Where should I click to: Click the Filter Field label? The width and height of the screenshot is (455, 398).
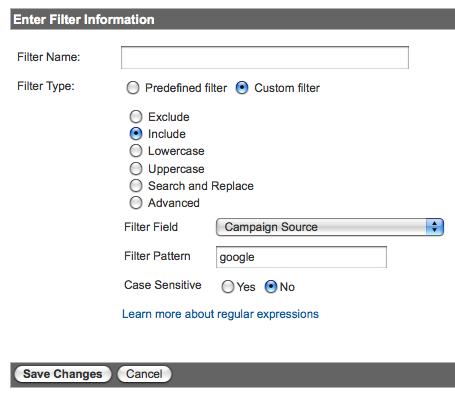(151, 227)
